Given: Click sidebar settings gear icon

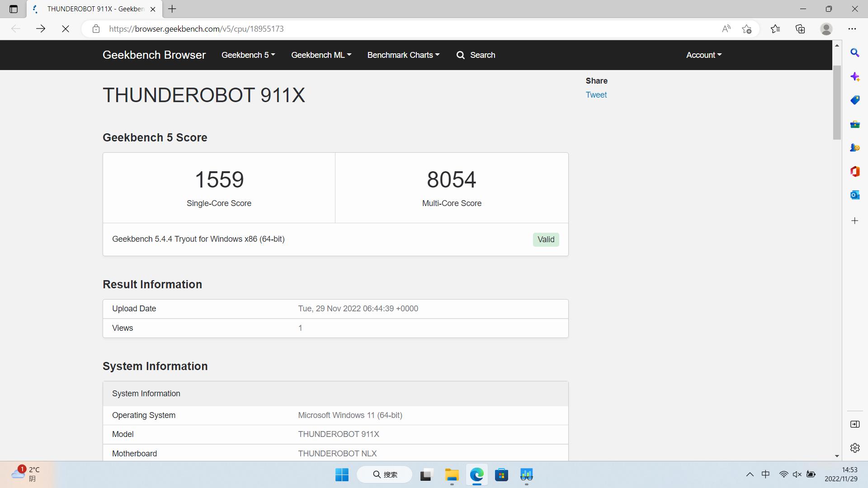Looking at the screenshot, I should click(x=854, y=448).
